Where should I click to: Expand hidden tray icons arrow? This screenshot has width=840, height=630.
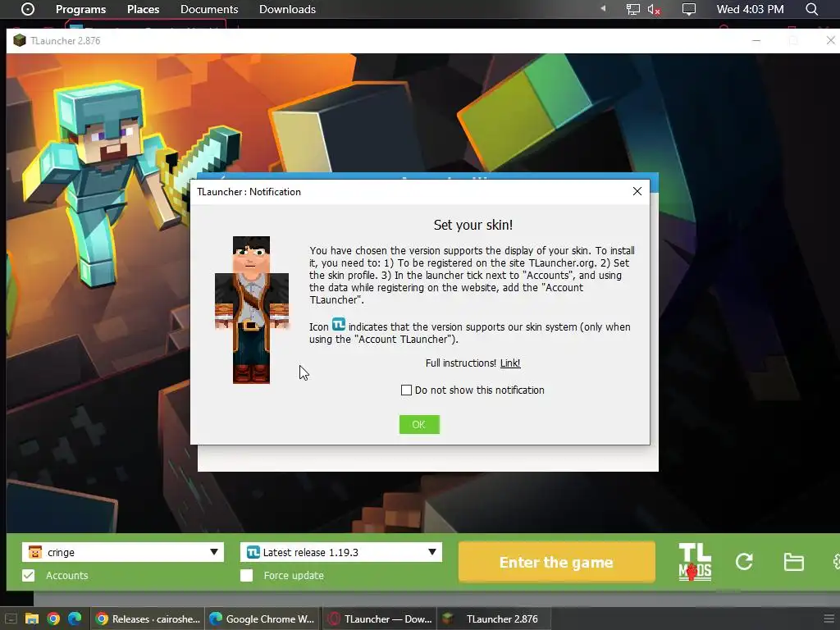pyautogui.click(x=603, y=8)
